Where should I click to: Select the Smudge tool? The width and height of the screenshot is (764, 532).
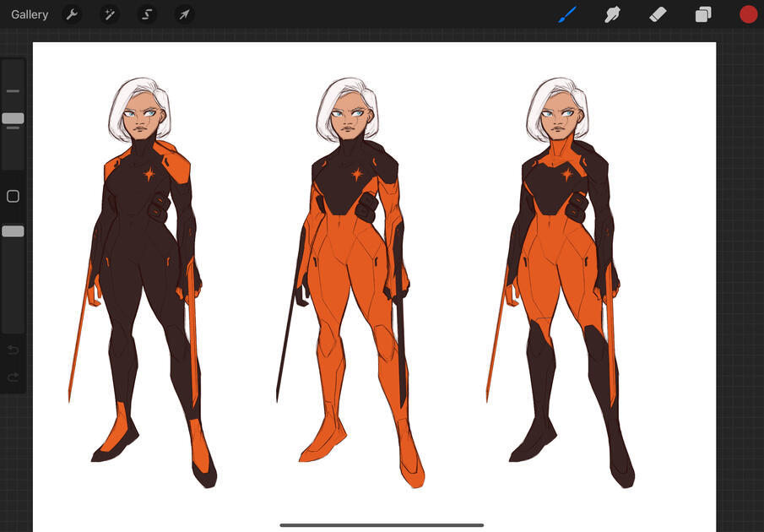click(613, 14)
